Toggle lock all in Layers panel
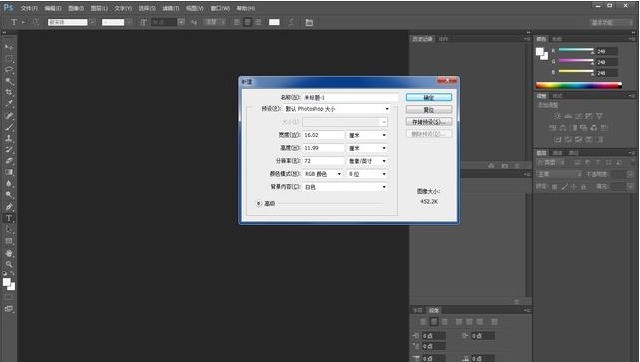The height and width of the screenshot is (362, 640). click(584, 187)
